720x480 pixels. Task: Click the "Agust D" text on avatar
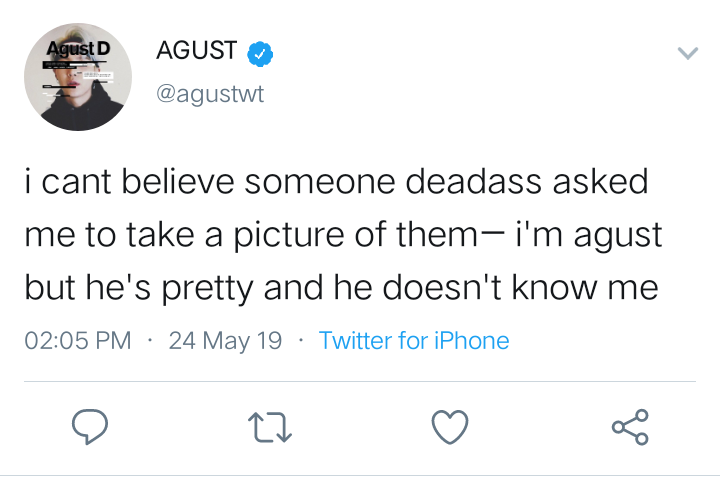coord(78,49)
